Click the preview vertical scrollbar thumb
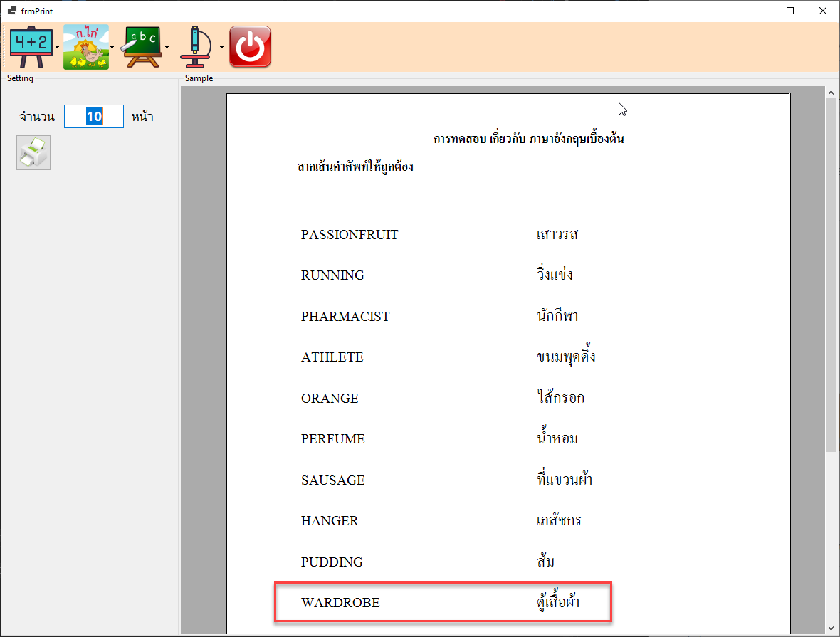This screenshot has width=840, height=637. point(831,274)
